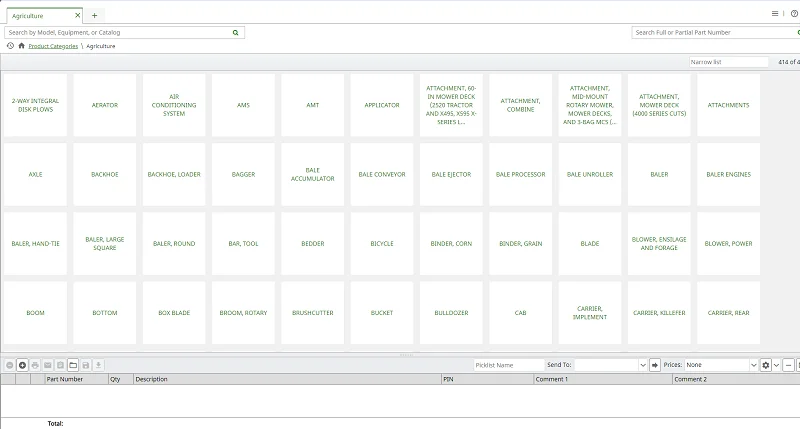Viewport: 800px width, 429px height.
Task: Click the email picklist envelope icon
Action: point(48,365)
